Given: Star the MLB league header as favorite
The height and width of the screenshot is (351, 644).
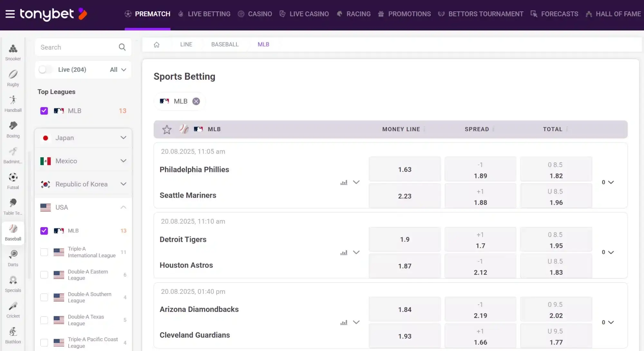Looking at the screenshot, I should pyautogui.click(x=167, y=129).
